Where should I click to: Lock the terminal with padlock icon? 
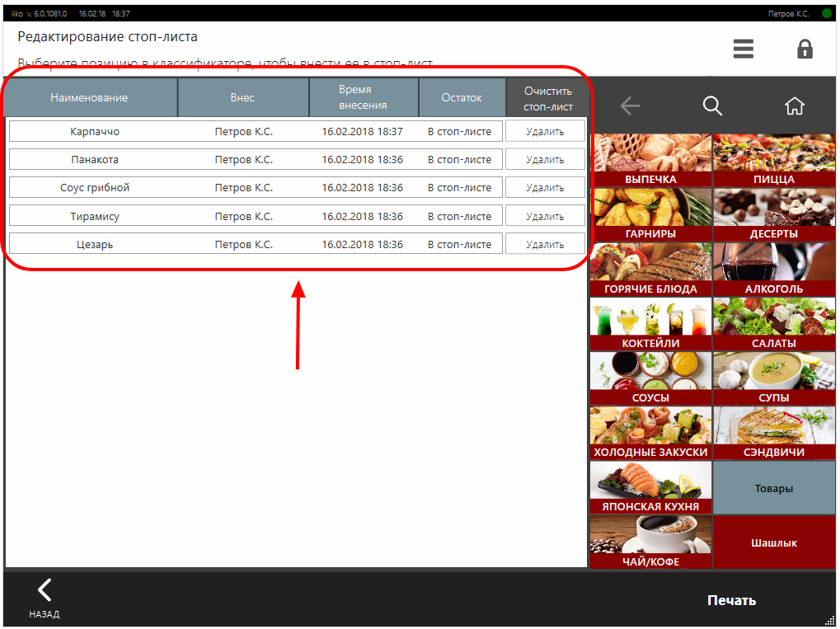tap(805, 49)
